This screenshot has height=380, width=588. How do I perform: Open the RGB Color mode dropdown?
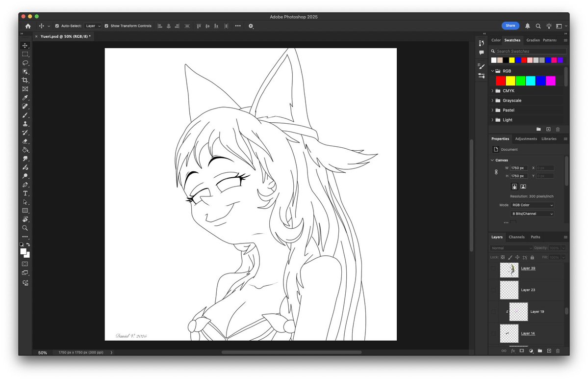532,205
